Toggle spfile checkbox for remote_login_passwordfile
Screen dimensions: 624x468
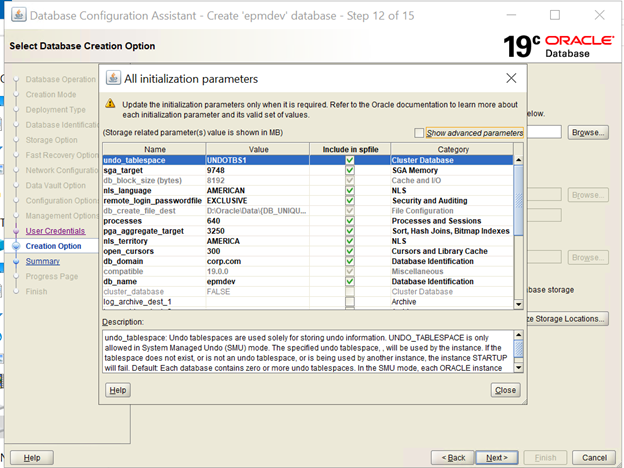click(350, 201)
